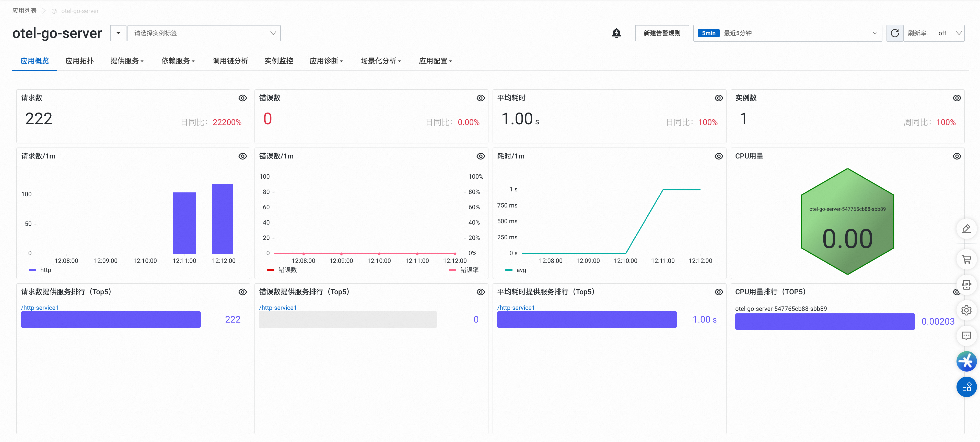The image size is (980, 442).
Task: Toggle the http legend in 请求数/1m
Action: coord(40,270)
